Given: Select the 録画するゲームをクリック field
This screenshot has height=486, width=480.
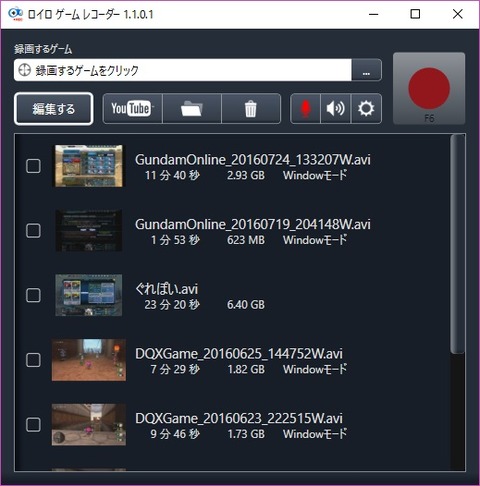Looking at the screenshot, I should click(x=183, y=70).
